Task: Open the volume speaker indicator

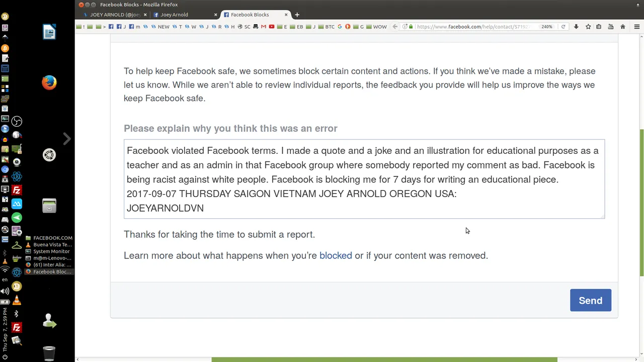Action: click(5, 291)
